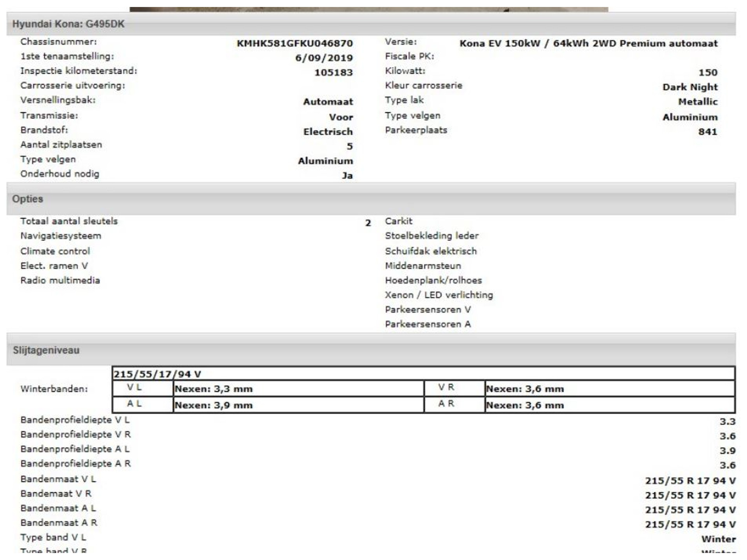Click the Bandenmaat A L tyre size value
747x560 pixels.
coord(690,510)
